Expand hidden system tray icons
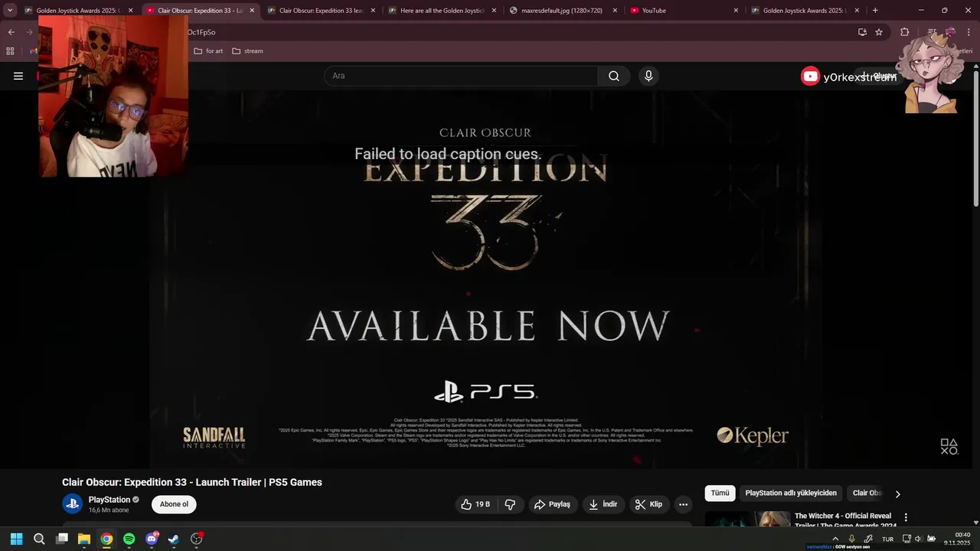The image size is (980, 551). pyautogui.click(x=835, y=539)
